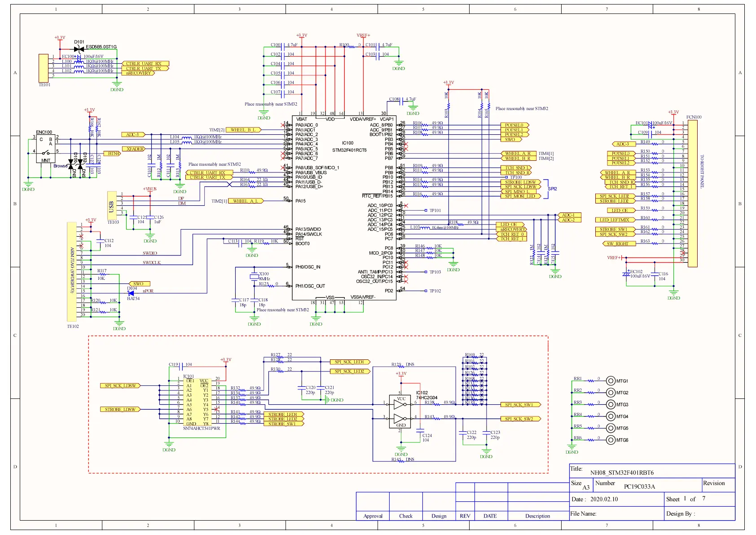The height and width of the screenshot is (535, 756).
Task: Click the Description column header
Action: 537,516
